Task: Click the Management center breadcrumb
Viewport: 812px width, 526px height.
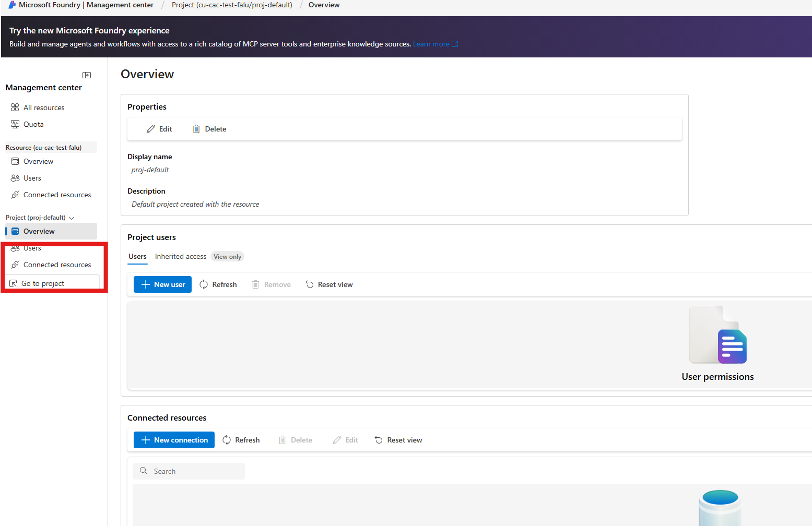Action: [120, 5]
